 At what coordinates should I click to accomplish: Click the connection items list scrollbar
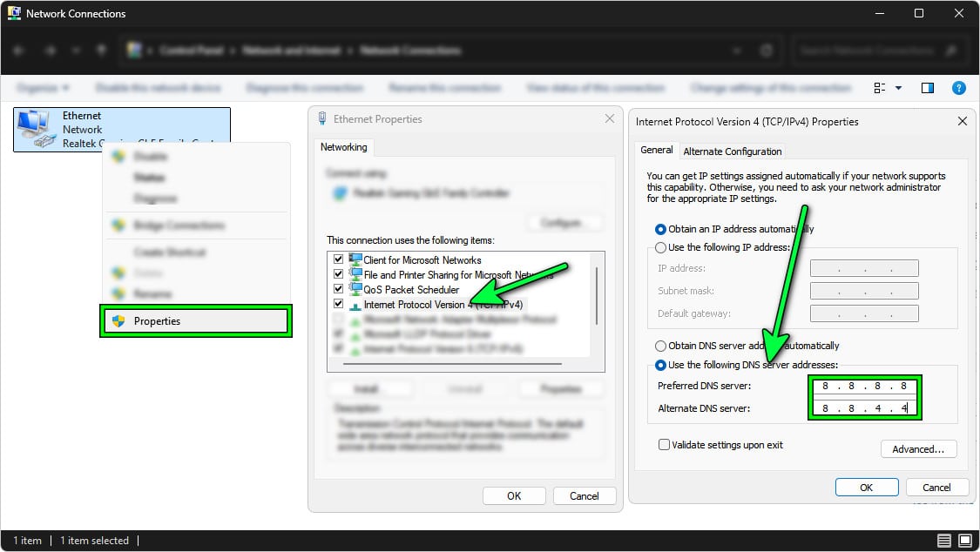(x=596, y=296)
